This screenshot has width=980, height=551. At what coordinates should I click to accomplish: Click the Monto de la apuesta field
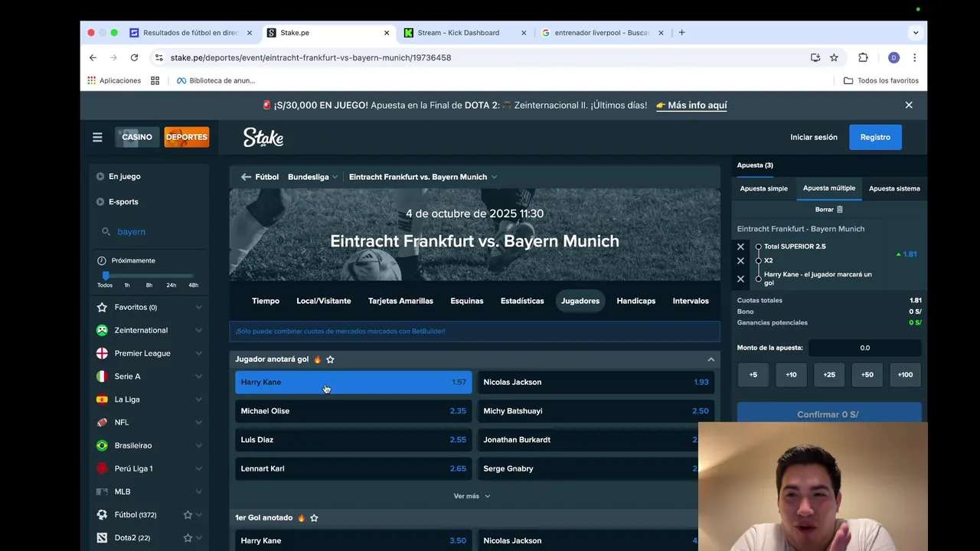click(865, 348)
